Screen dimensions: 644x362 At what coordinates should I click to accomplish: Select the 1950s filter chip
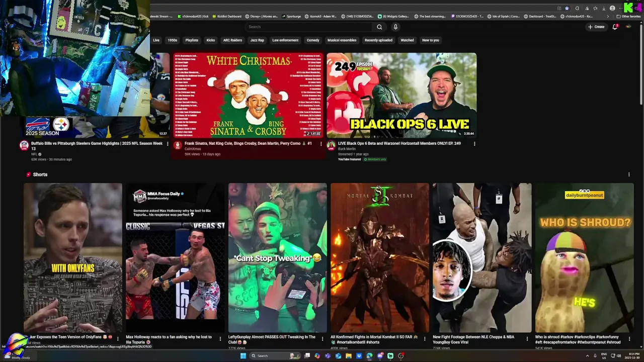173,40
